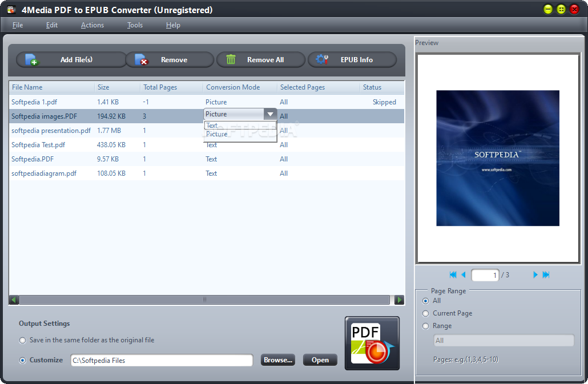The image size is (588, 384).
Task: Click the output path input field
Action: 162,360
